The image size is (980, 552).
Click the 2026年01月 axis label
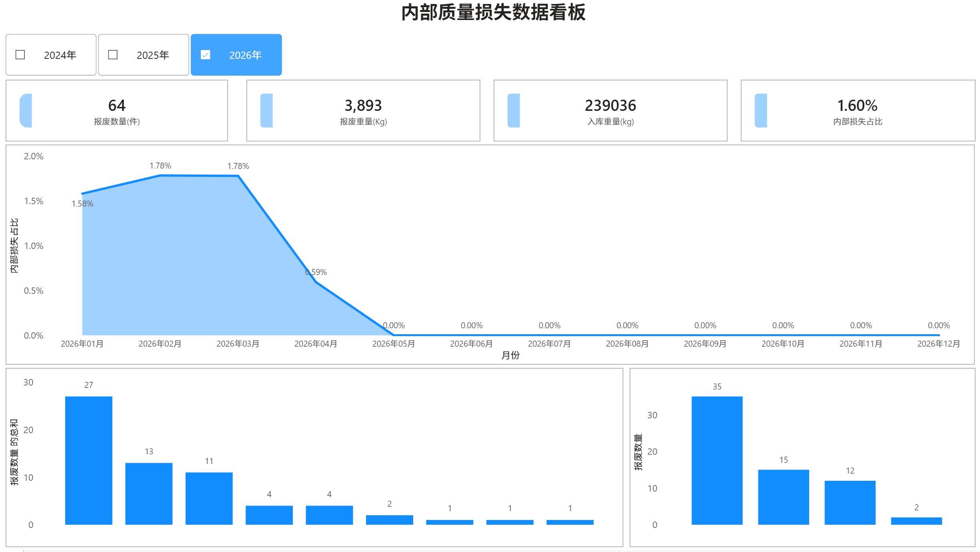[82, 343]
